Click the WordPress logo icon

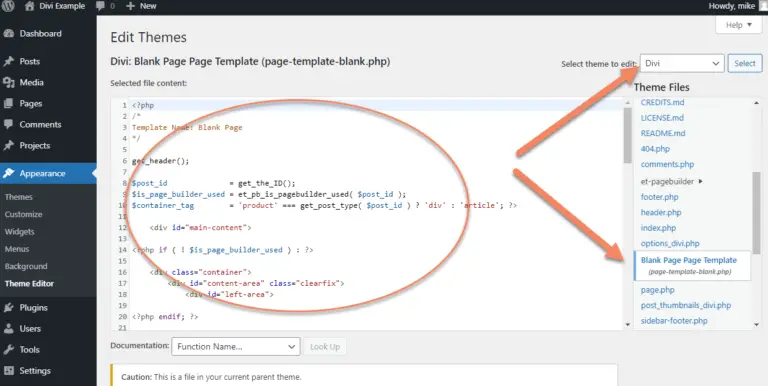point(8,6)
